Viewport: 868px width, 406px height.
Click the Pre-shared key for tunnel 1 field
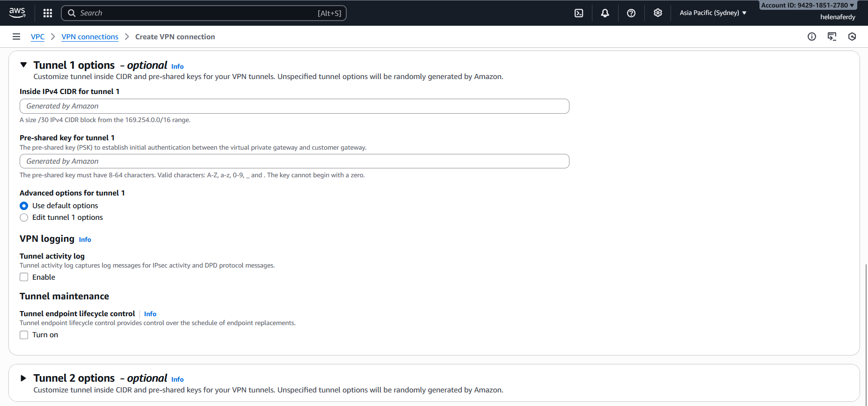tap(294, 161)
